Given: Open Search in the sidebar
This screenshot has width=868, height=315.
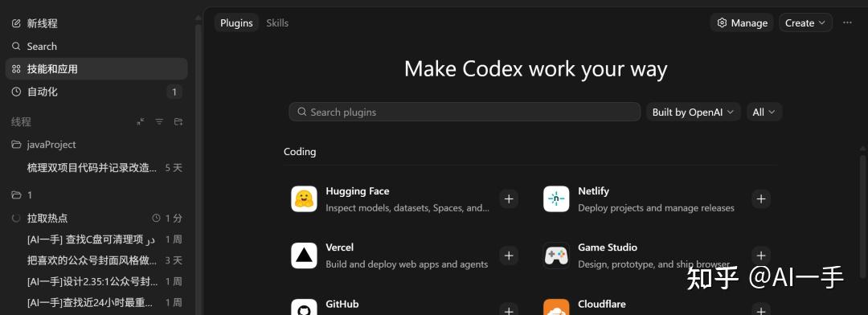Looking at the screenshot, I should [96, 47].
